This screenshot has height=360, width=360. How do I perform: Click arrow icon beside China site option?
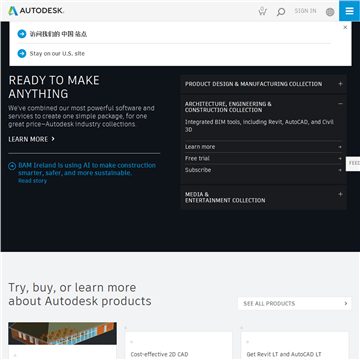(22, 34)
